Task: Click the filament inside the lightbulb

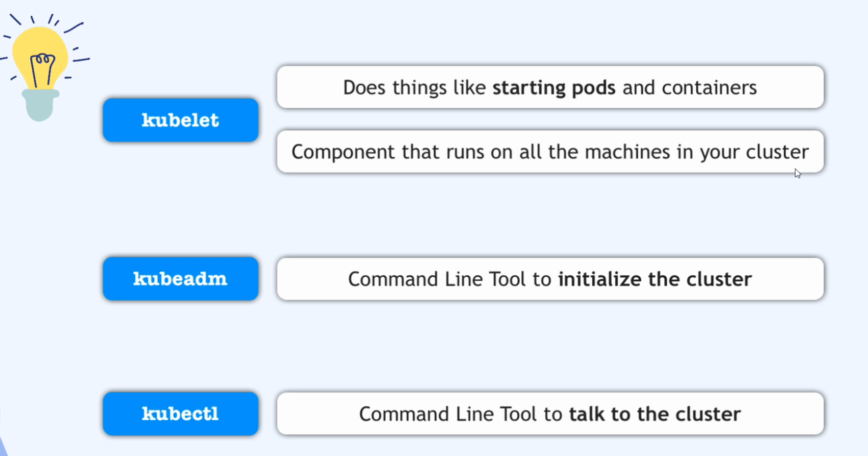Action: (x=42, y=70)
